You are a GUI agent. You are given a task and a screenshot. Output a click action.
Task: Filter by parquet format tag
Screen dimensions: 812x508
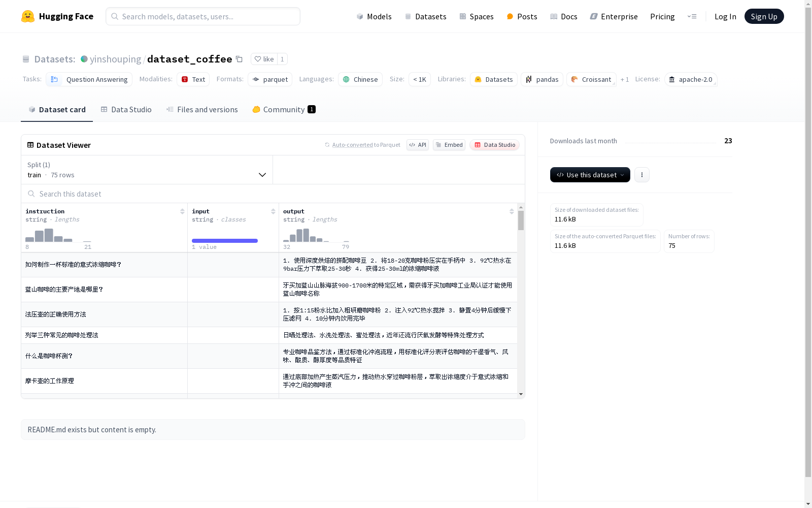[270, 79]
